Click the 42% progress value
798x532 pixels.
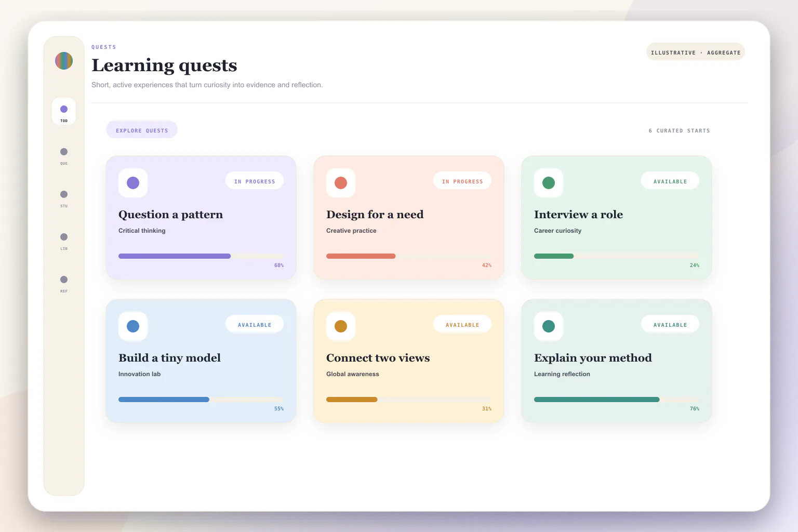tap(487, 265)
